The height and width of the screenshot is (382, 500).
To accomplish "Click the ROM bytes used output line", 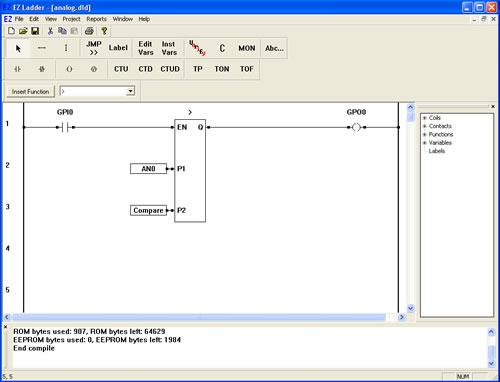I will pos(89,332).
